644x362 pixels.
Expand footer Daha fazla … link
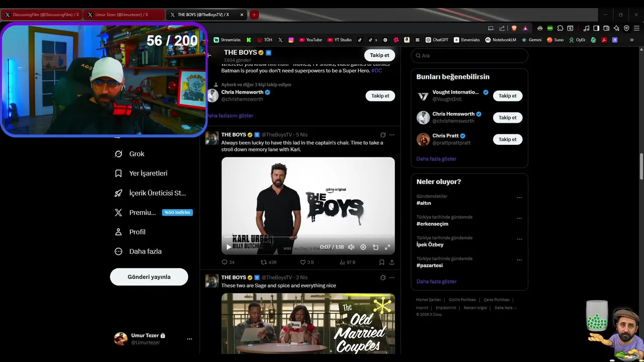click(506, 308)
